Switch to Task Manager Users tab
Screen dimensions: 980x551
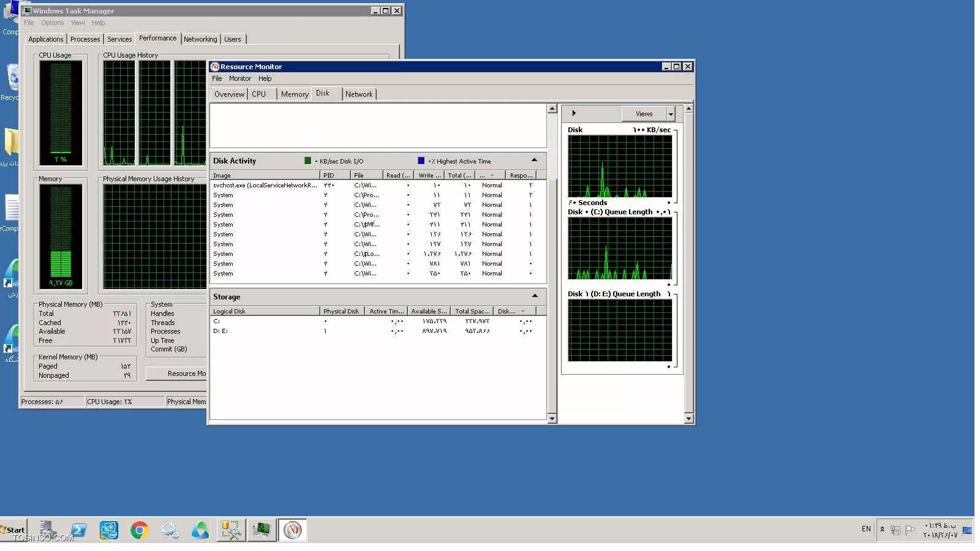233,39
